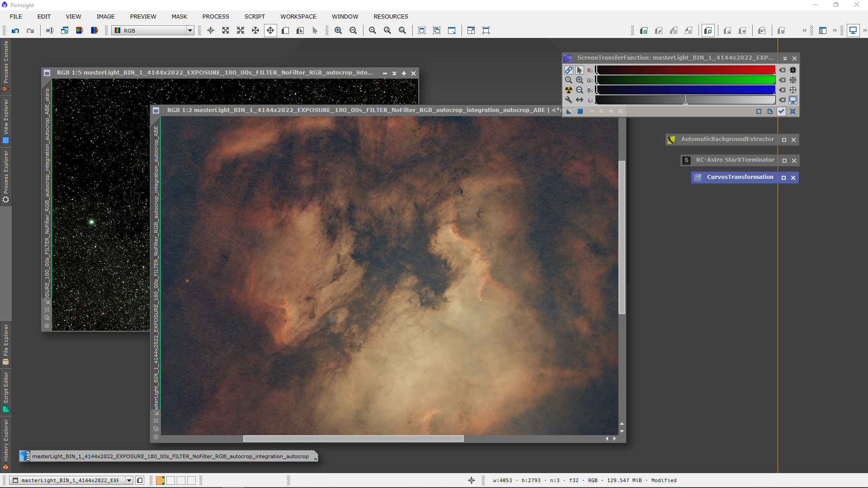
Task: Click the Auto Stretch radiation icon
Action: click(x=569, y=90)
